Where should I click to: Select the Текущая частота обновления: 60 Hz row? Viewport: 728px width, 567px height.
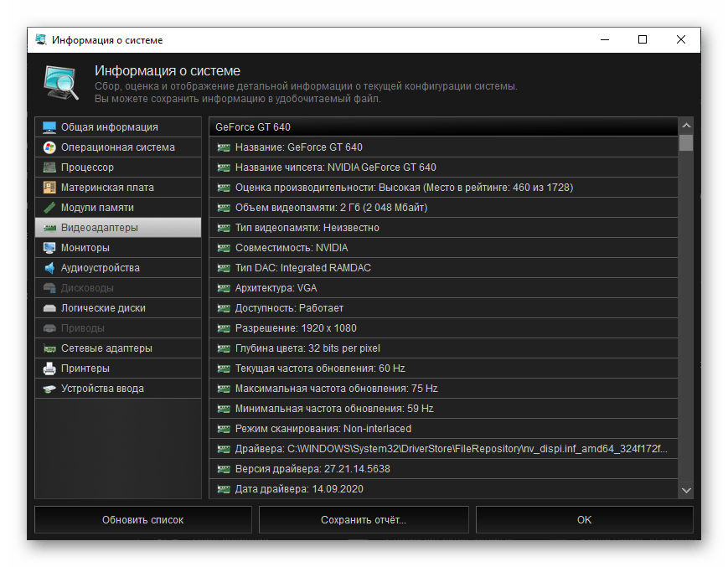[x=443, y=369]
